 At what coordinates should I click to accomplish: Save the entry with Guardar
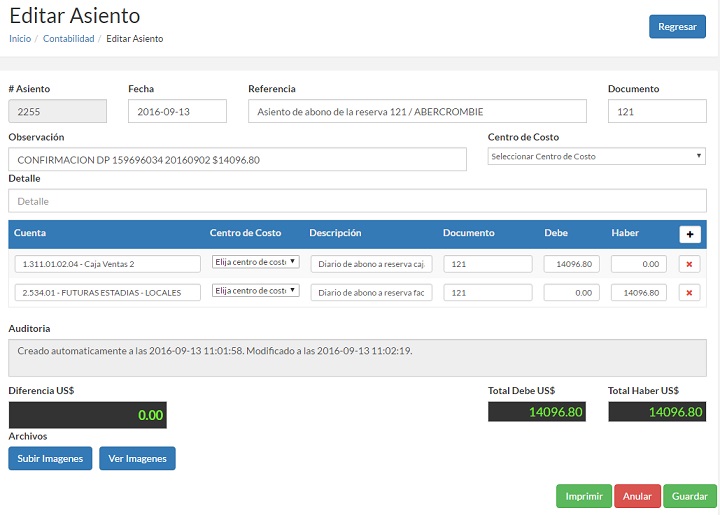click(689, 496)
